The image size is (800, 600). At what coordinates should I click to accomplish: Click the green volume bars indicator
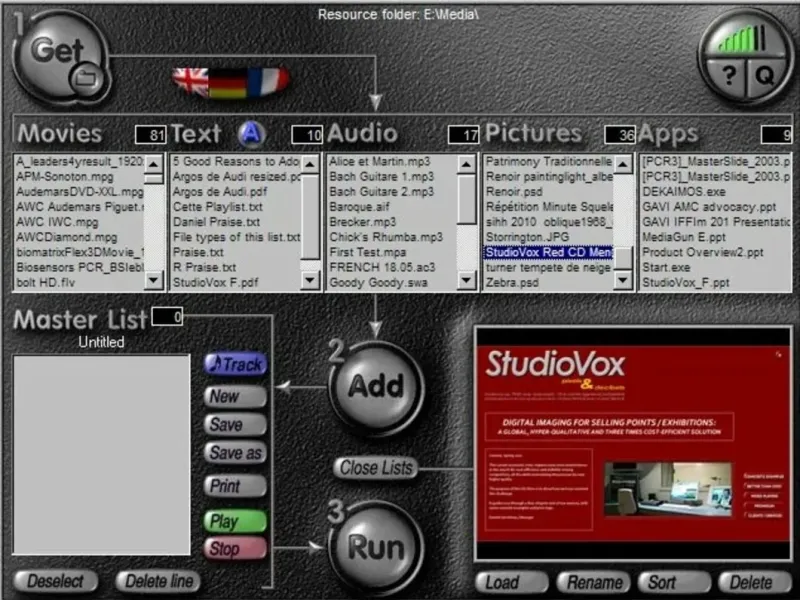(x=743, y=38)
